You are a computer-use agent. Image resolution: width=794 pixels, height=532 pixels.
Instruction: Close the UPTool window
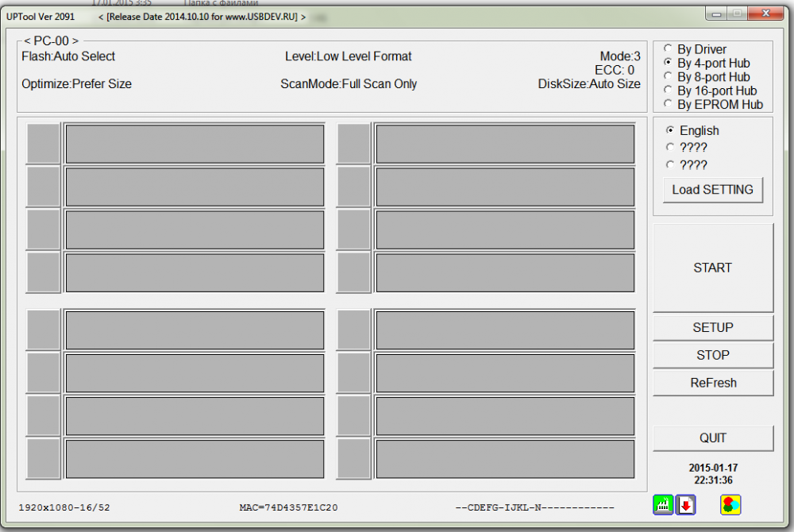click(x=765, y=13)
